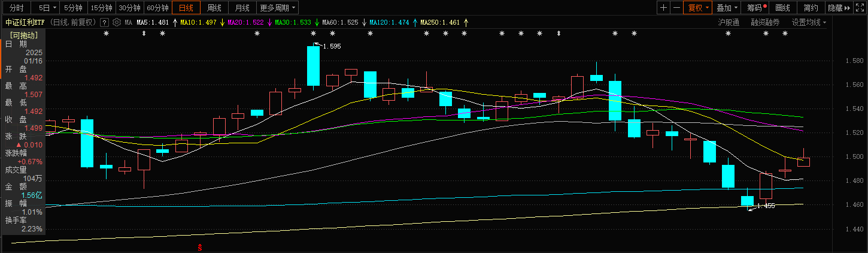Expand the 更多周期 more periods dropdown
The height and width of the screenshot is (253, 868).
tap(277, 8)
